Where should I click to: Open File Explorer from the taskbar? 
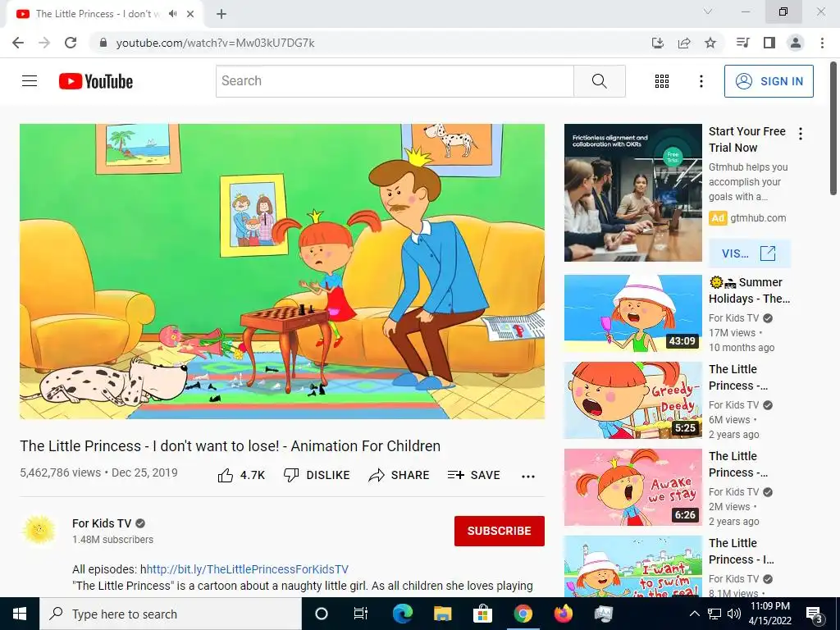coord(442,614)
